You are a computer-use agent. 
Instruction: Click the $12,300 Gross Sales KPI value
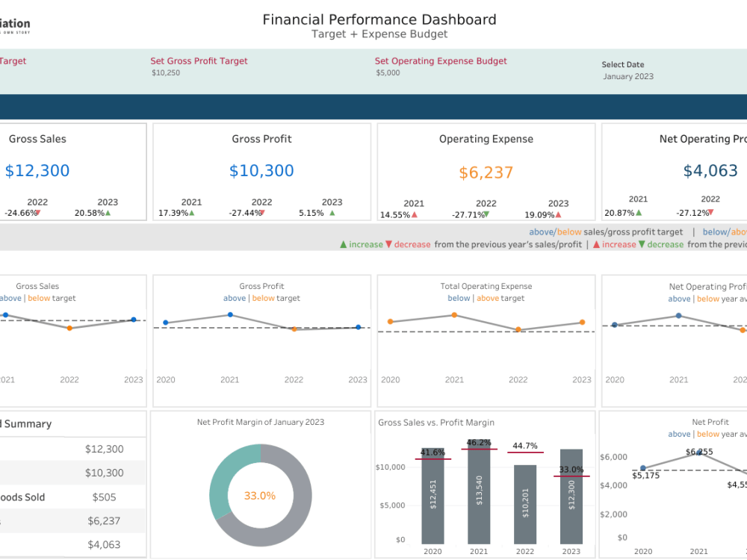[x=37, y=170]
